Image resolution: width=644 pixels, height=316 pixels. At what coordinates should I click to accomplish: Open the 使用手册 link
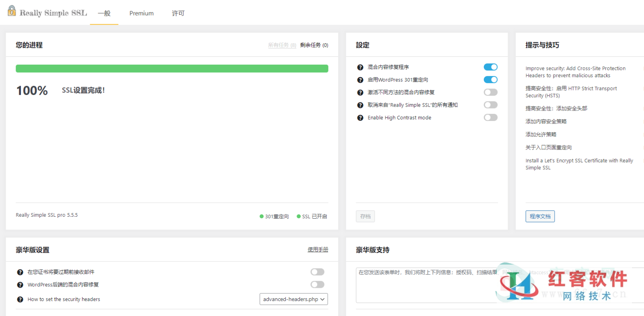pos(318,250)
